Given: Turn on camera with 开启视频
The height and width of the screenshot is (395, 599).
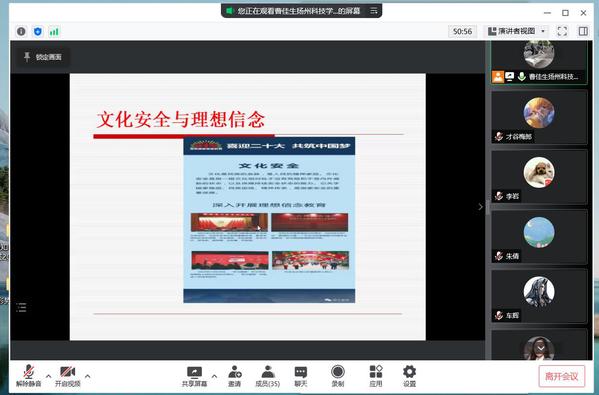Looking at the screenshot, I should pos(68,376).
